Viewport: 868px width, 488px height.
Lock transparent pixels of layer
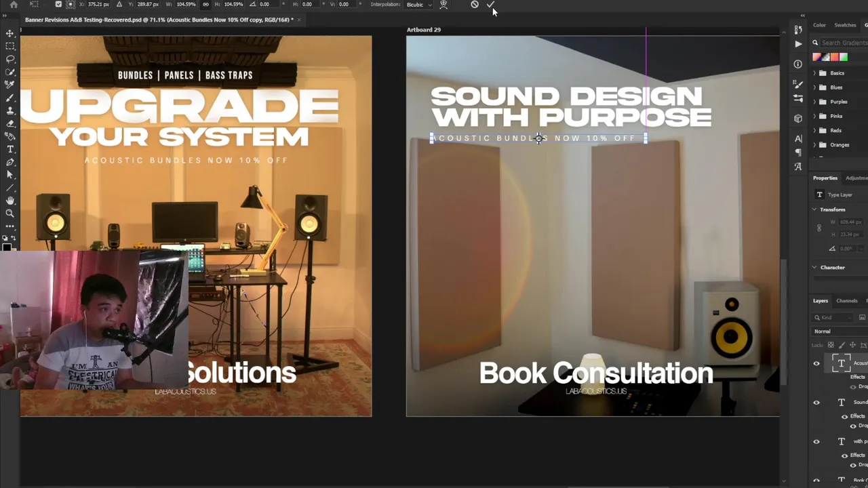click(x=831, y=345)
